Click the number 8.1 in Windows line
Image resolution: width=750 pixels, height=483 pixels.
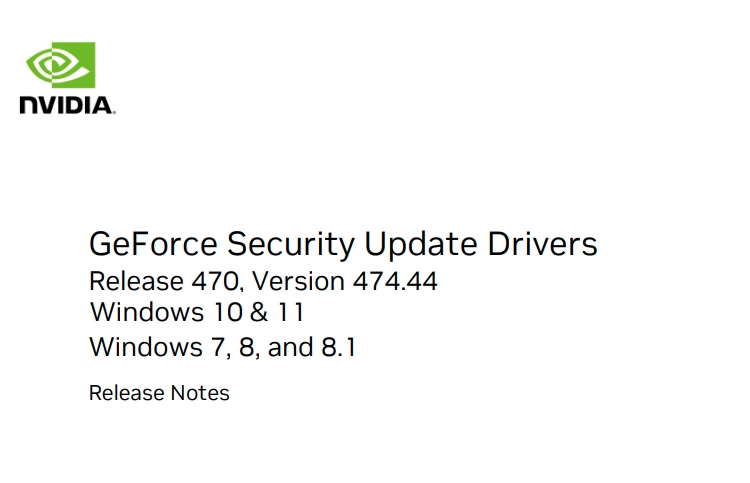(339, 347)
